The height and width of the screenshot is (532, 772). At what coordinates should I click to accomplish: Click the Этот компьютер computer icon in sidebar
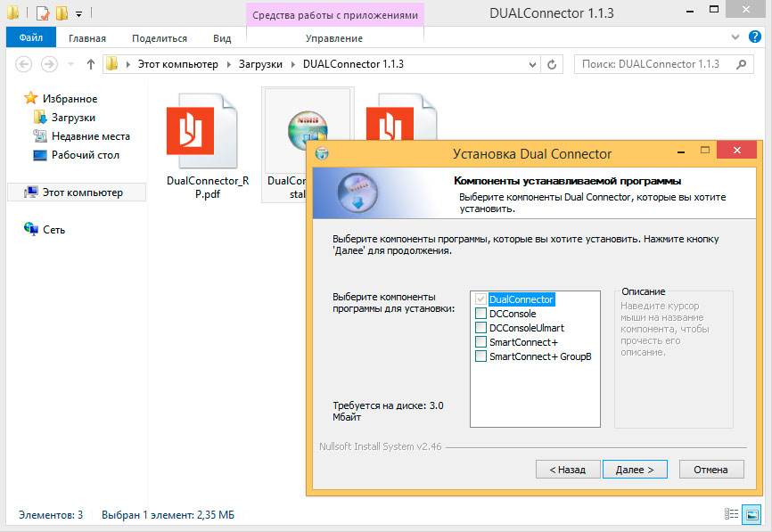(x=31, y=192)
